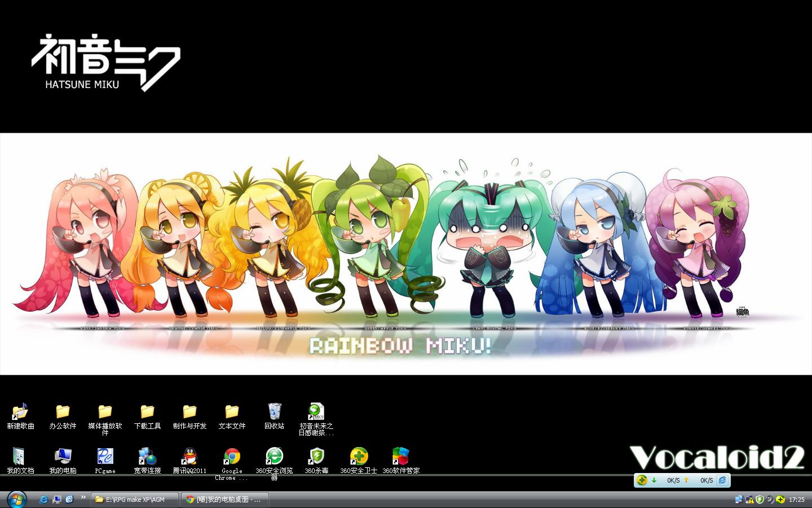Open the 我的电脑 icon
Screen dimensions: 812x508
[x=63, y=461]
